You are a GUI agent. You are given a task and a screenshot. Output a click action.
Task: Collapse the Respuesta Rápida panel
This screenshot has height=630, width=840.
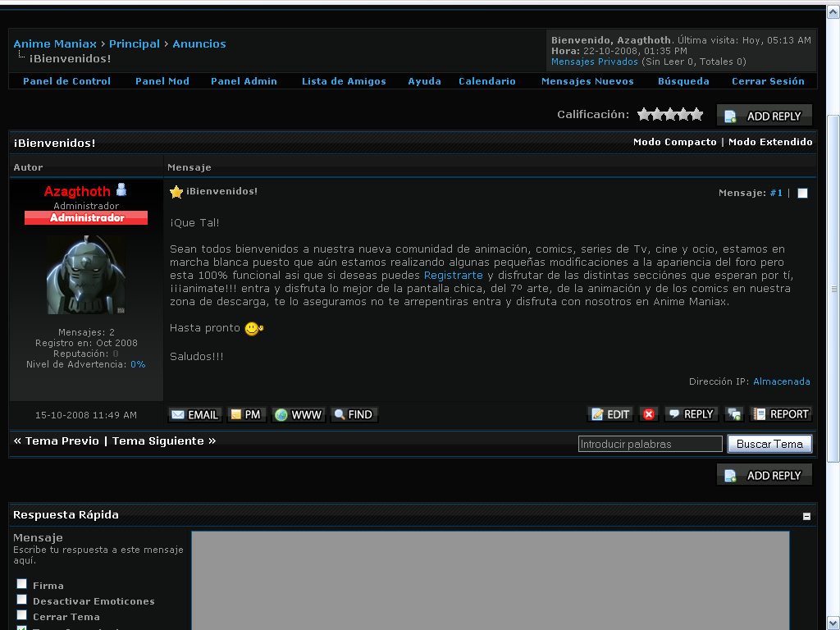coord(806,516)
